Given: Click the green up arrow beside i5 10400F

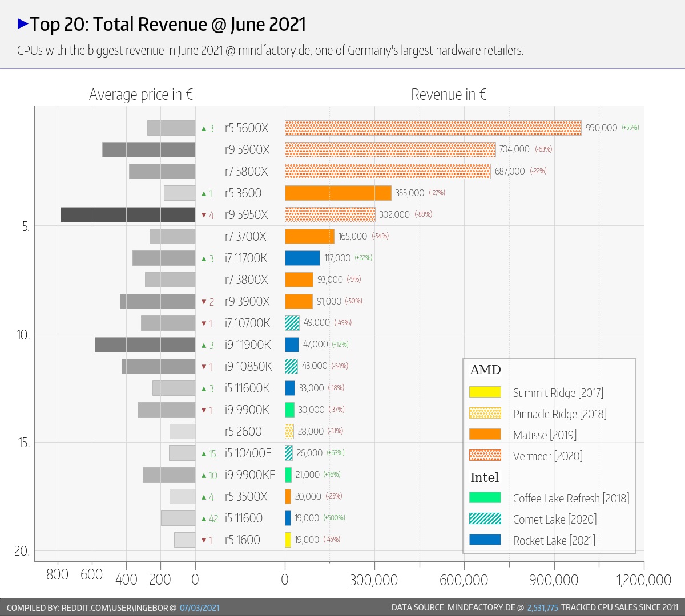Looking at the screenshot, I should pyautogui.click(x=204, y=454).
